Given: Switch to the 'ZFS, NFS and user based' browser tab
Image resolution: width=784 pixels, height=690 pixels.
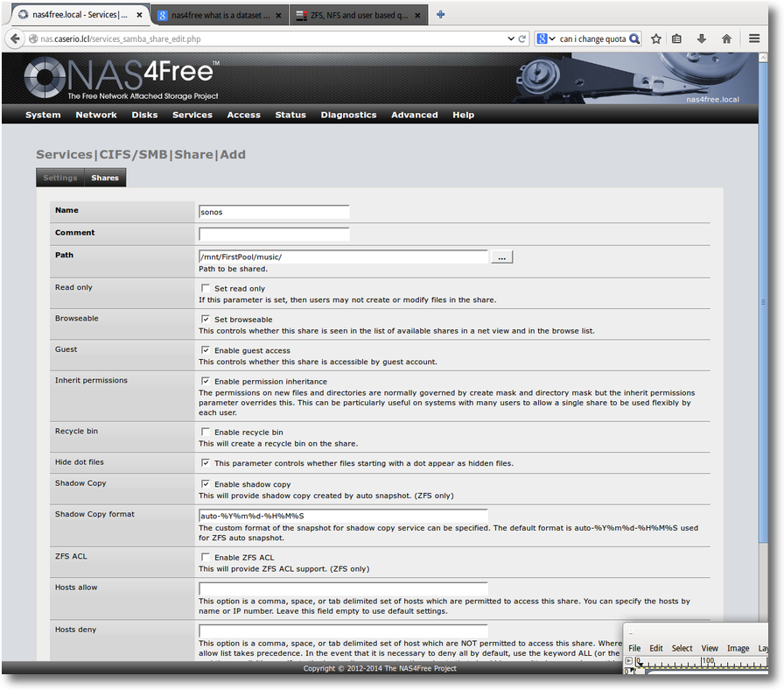Looking at the screenshot, I should [x=359, y=16].
